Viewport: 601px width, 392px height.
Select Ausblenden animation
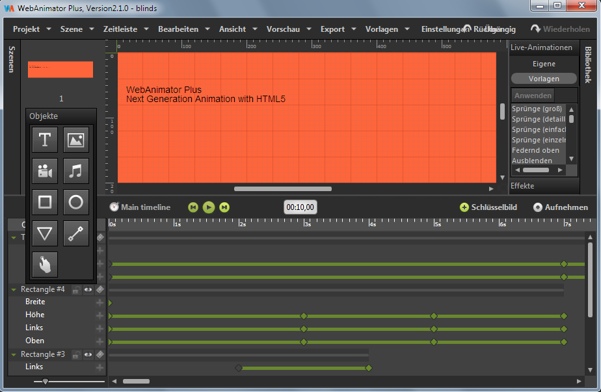[x=532, y=161]
